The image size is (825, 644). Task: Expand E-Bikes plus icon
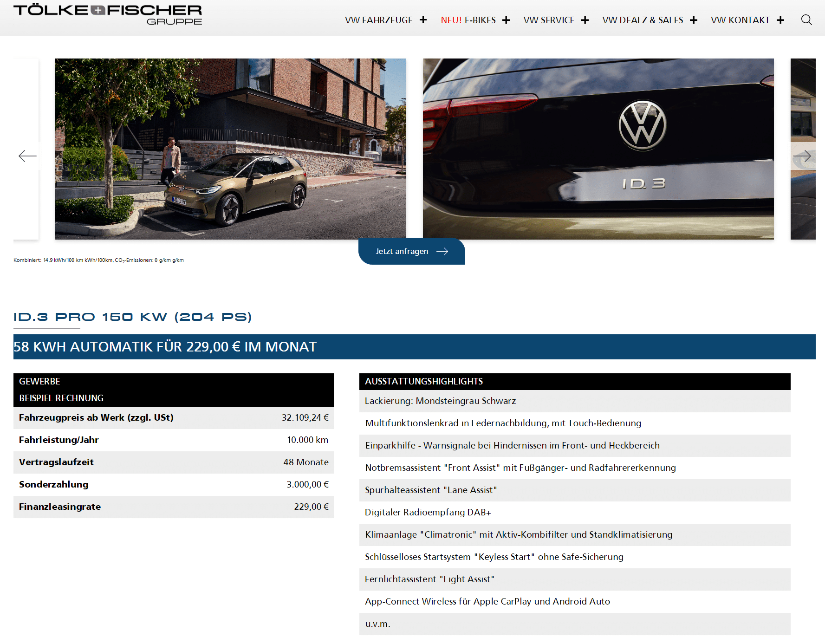click(506, 20)
